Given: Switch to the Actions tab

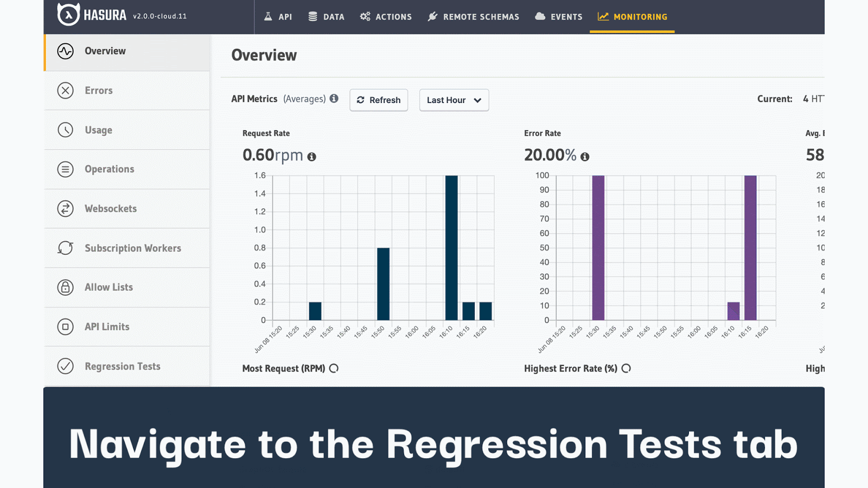Looking at the screenshot, I should click(386, 17).
